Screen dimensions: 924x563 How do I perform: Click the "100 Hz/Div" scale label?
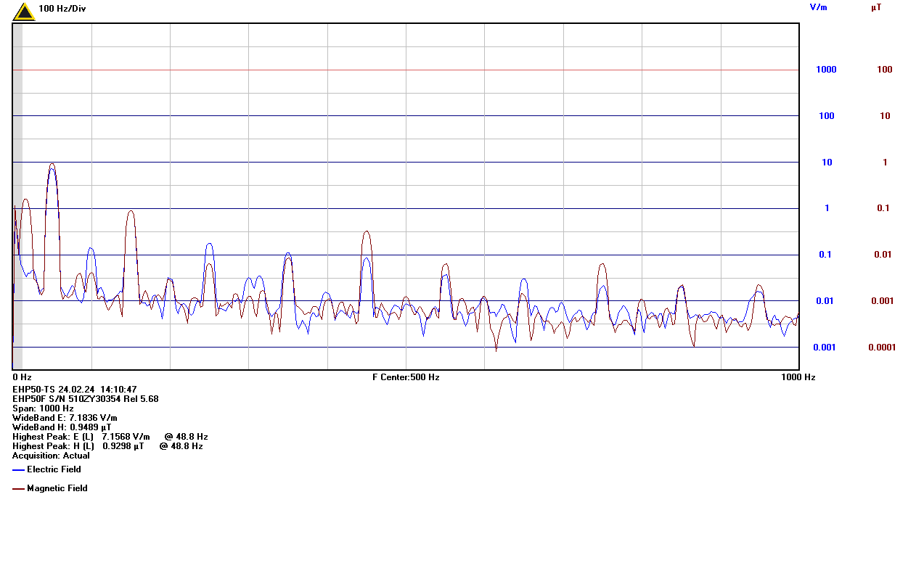pyautogui.click(x=62, y=9)
